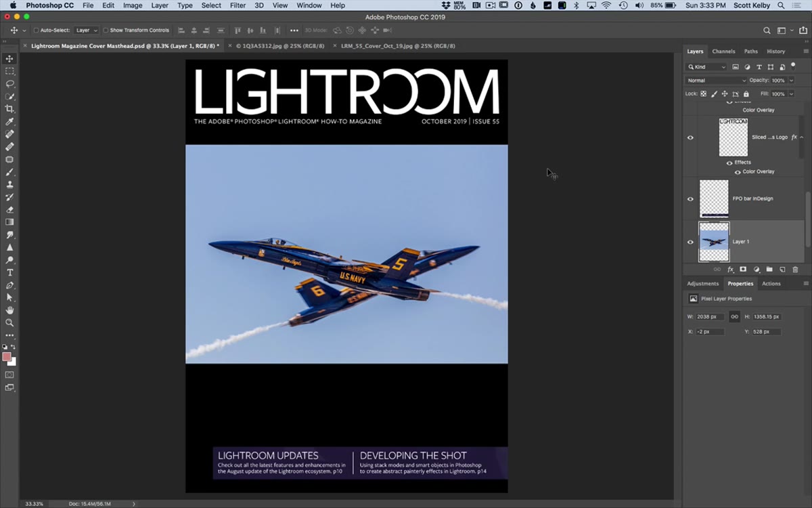Click the Search icon in options bar

pos(767,30)
